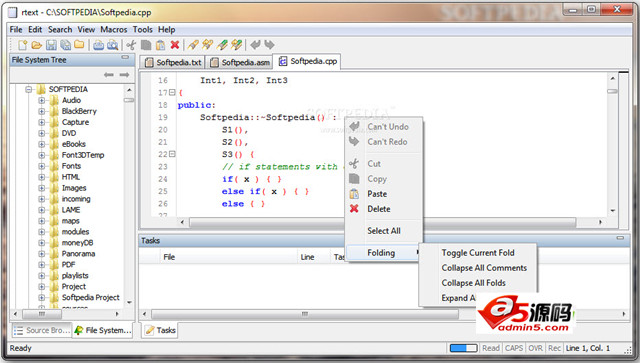The image size is (640, 363).
Task: Open the Search menu
Action: [60, 29]
